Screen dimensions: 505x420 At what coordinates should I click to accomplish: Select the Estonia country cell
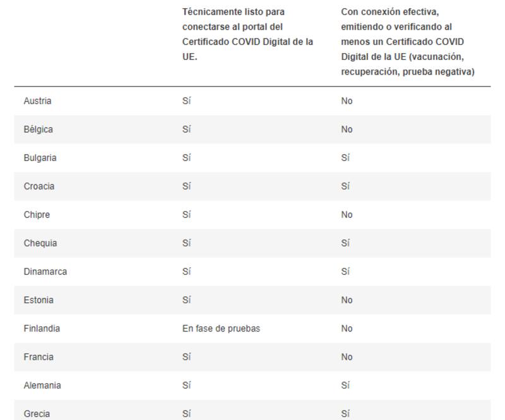(39, 300)
